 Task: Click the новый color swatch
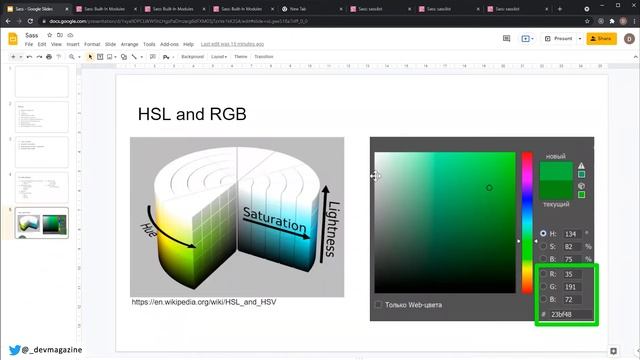(x=556, y=171)
